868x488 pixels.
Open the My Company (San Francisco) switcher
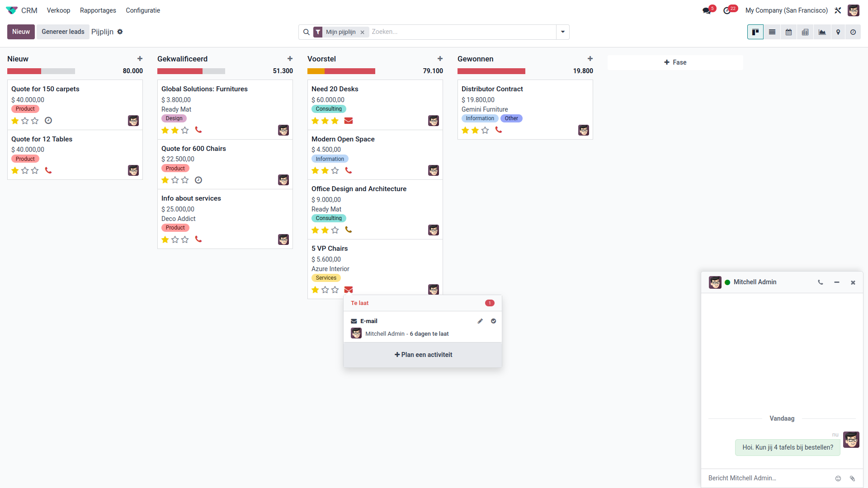[786, 10]
